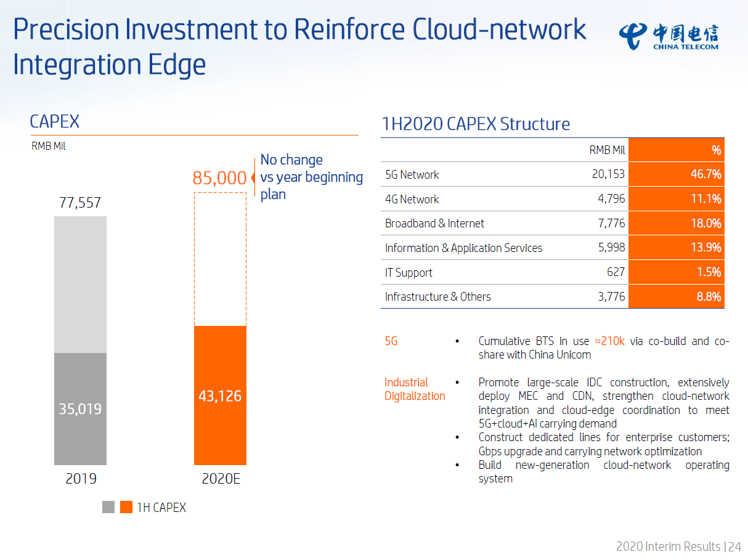Click the 85,000 target value label
Viewport: 748px width, 560px height.
click(x=219, y=178)
